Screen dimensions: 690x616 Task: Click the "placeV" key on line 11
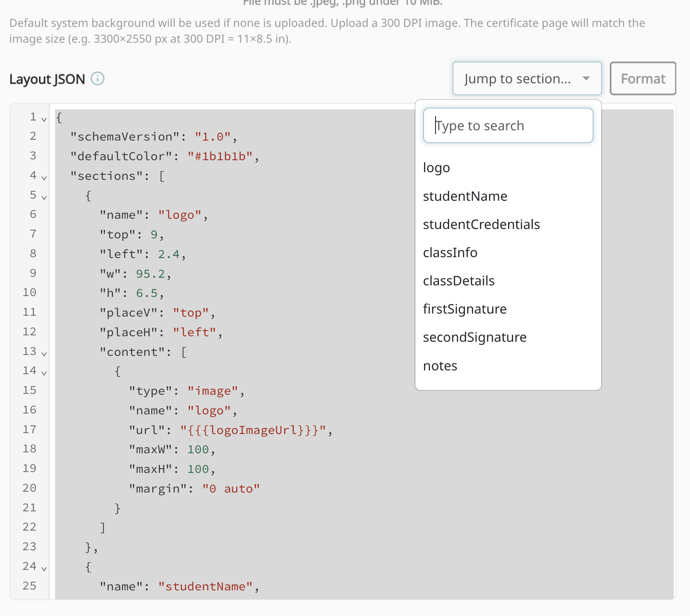click(x=129, y=313)
